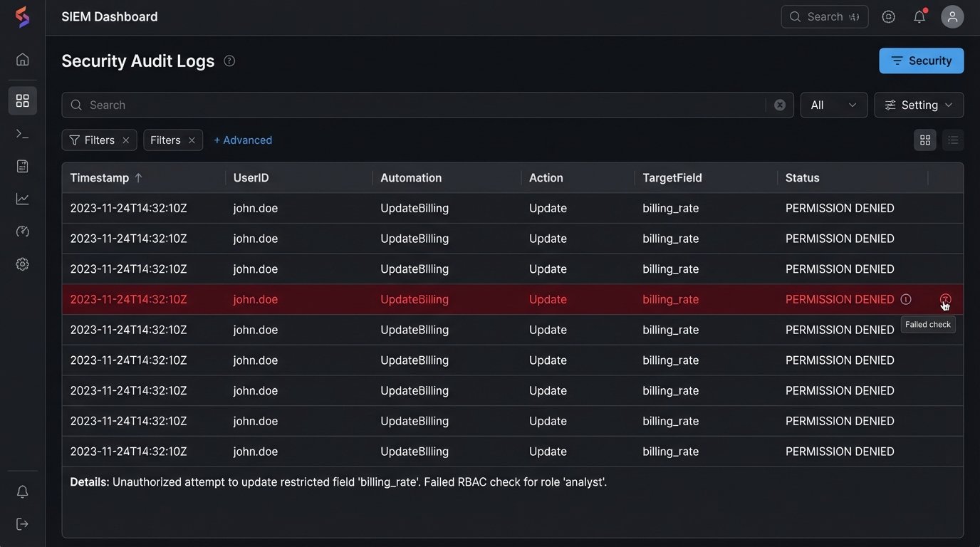The height and width of the screenshot is (547, 980).
Task: Expand the Timestamp sort order
Action: 138,177
